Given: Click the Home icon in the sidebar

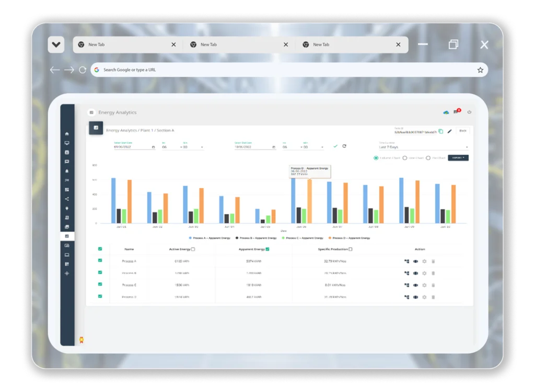Looking at the screenshot, I should pos(67,134).
